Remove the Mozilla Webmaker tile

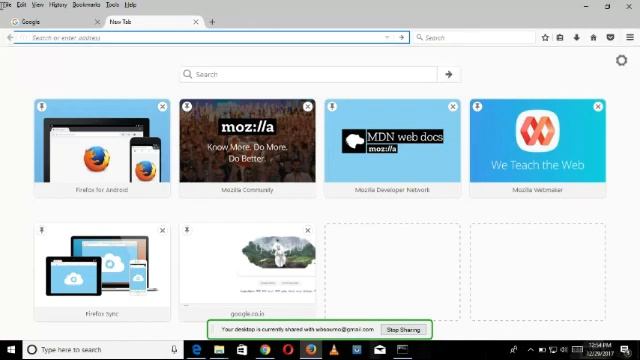click(x=598, y=107)
